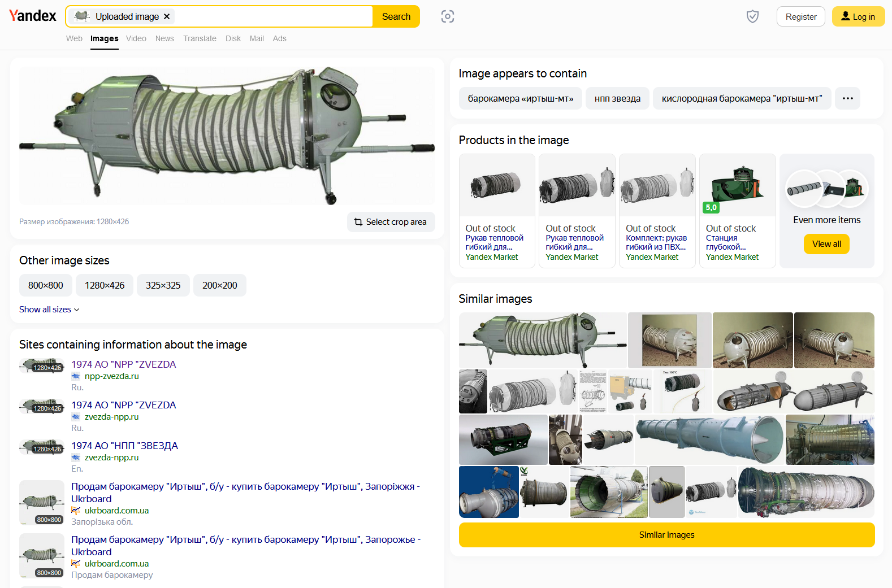Click the shield protection icon

coord(752,16)
